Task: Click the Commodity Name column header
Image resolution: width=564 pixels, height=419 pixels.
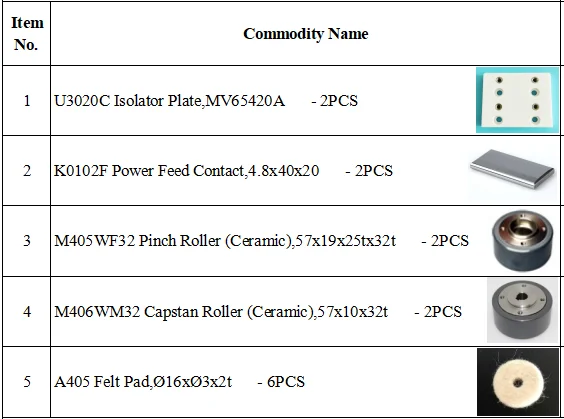Action: tap(306, 34)
